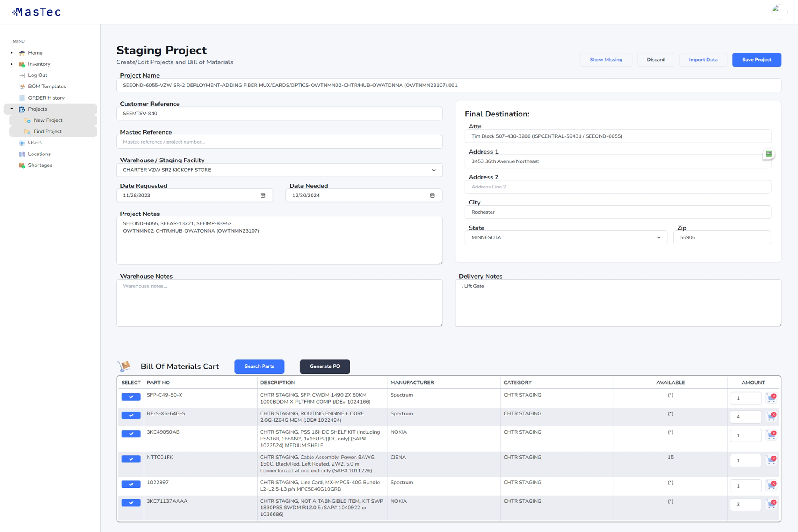The height and width of the screenshot is (532, 798).
Task: Click the Inventory box icon
Action: coord(22,64)
